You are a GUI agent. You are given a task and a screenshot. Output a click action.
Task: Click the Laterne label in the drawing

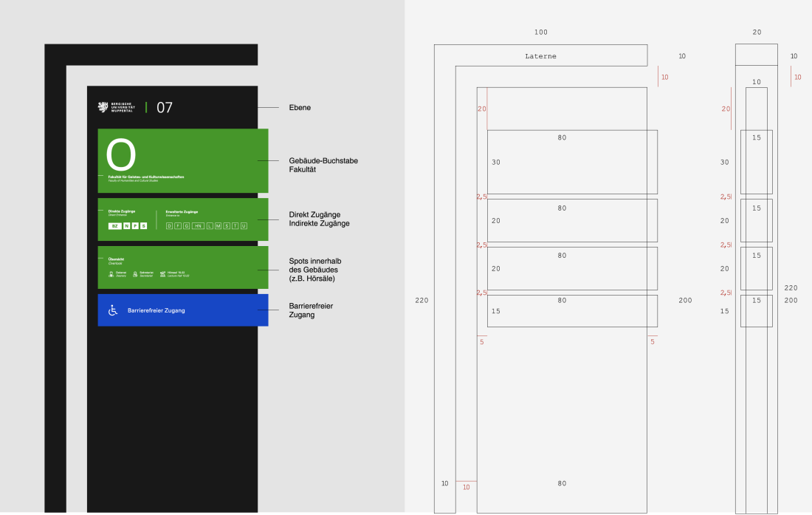tap(540, 56)
